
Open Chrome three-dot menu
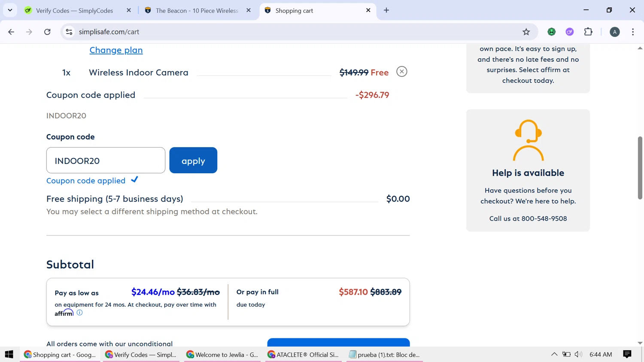(632, 32)
